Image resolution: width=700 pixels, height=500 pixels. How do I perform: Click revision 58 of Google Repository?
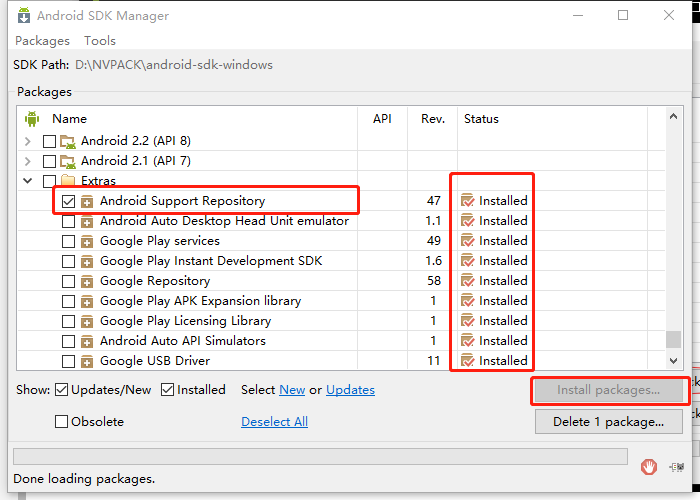point(434,281)
